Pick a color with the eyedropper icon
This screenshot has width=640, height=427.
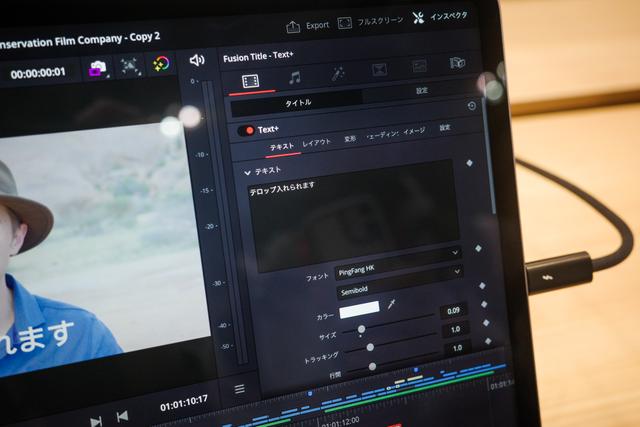[391, 304]
